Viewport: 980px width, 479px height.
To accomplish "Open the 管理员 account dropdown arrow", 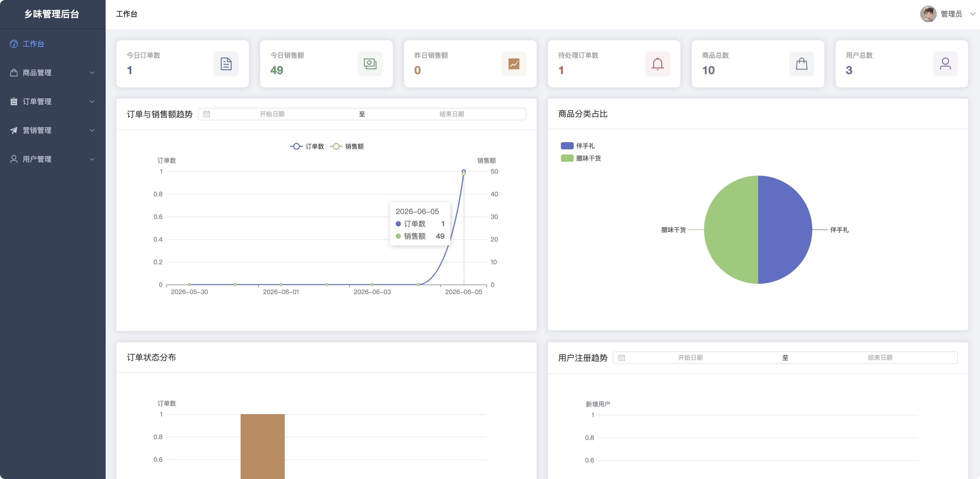I will tap(972, 14).
